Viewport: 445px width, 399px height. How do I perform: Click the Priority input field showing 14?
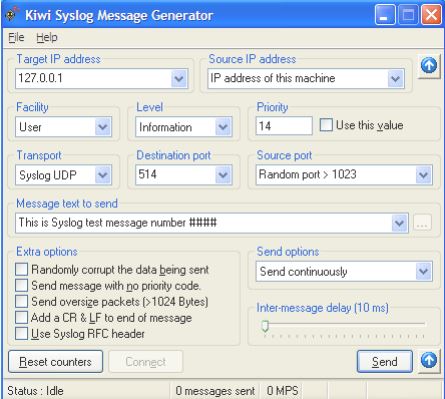point(284,126)
